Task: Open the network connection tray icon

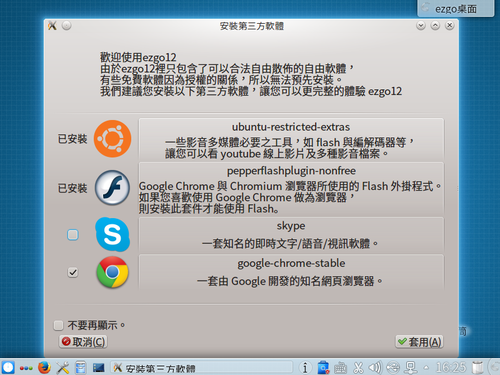Action: pos(411,368)
